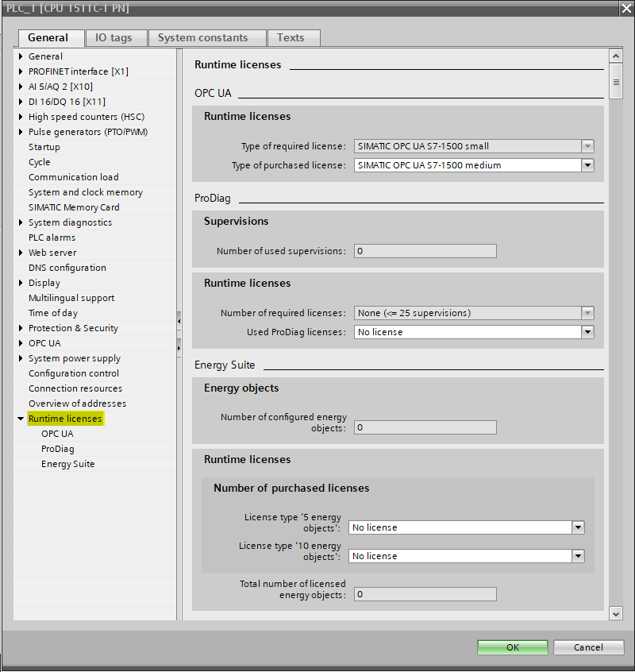The image size is (635, 672).
Task: Click OK to confirm settings
Action: pyautogui.click(x=512, y=647)
